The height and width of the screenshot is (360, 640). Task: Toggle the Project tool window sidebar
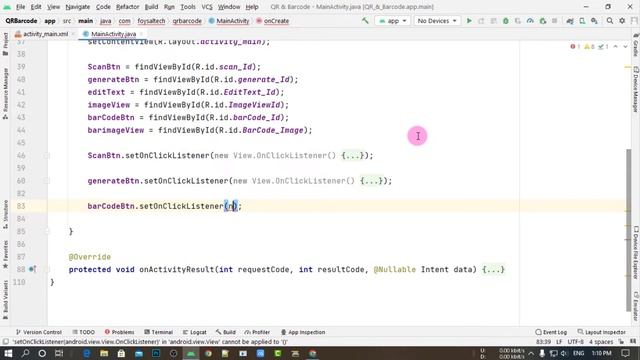coord(5,44)
